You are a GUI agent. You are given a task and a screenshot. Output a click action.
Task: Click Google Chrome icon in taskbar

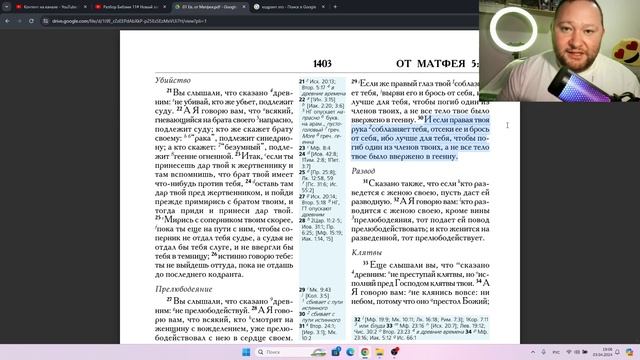pyautogui.click(x=365, y=352)
